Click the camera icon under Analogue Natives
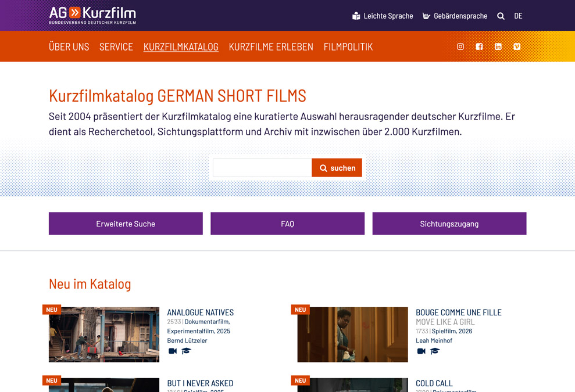Viewport: 575px width, 392px height. coord(173,351)
